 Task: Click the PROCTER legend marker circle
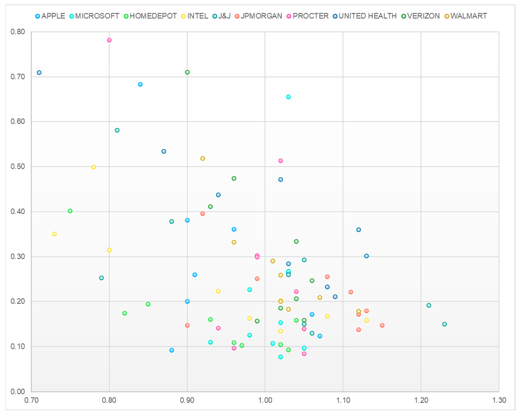point(289,16)
